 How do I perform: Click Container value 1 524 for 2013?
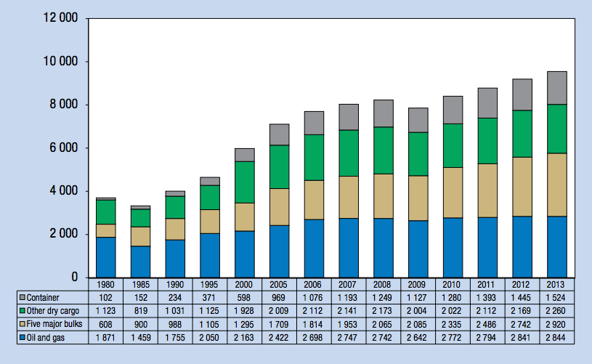click(556, 298)
